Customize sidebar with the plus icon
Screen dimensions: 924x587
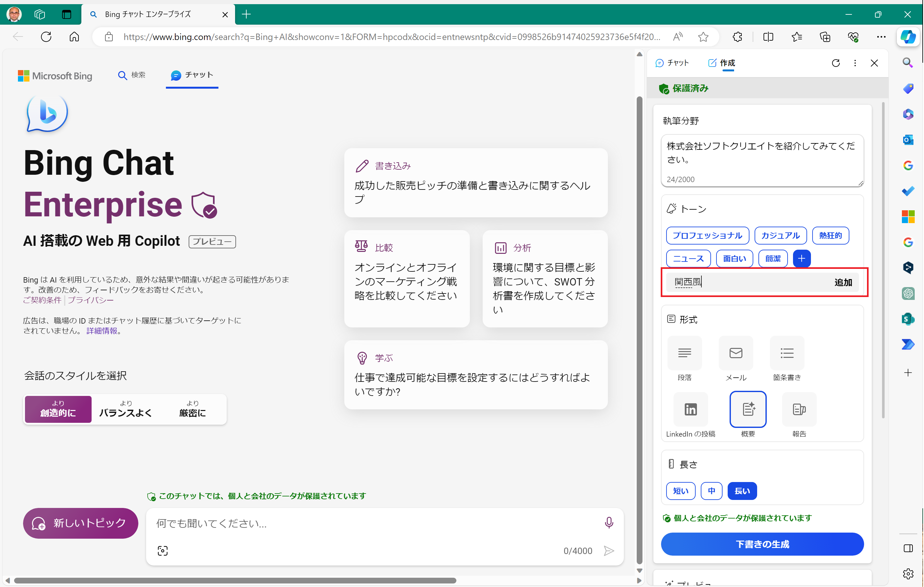tap(907, 373)
